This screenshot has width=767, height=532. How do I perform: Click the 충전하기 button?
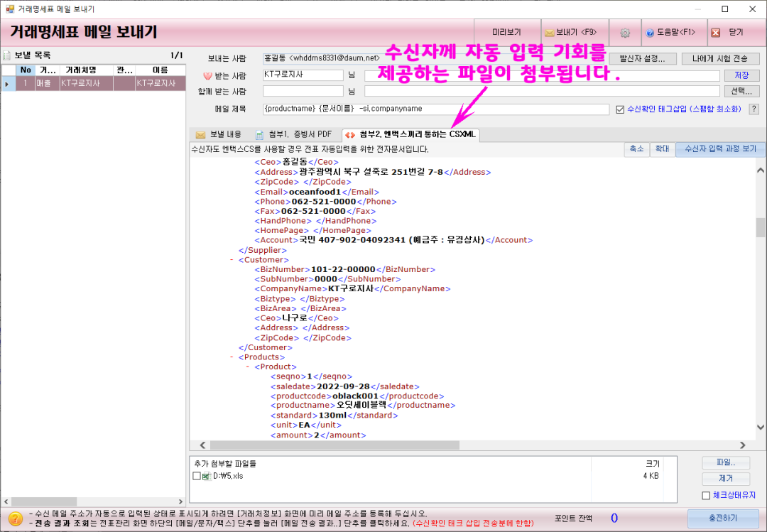(722, 518)
